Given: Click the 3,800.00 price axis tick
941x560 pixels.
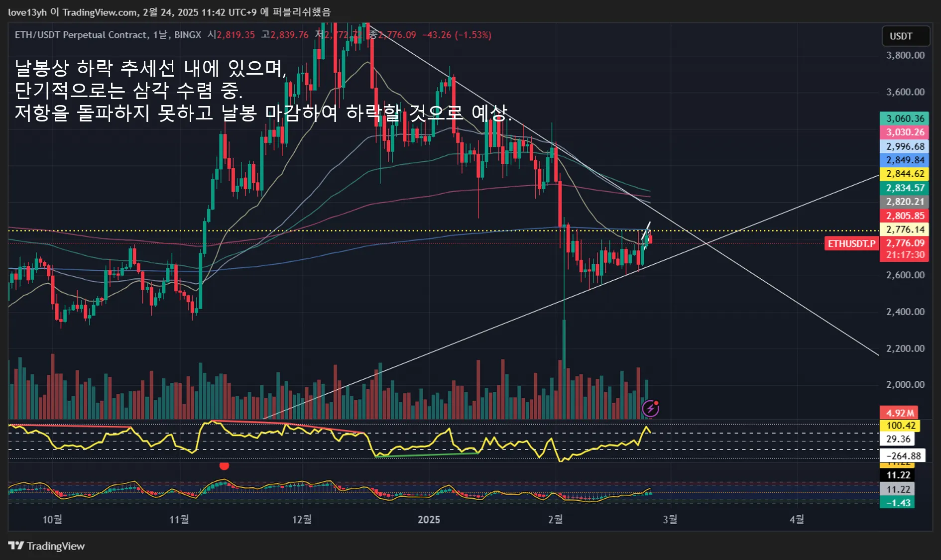Looking at the screenshot, I should click(x=905, y=55).
